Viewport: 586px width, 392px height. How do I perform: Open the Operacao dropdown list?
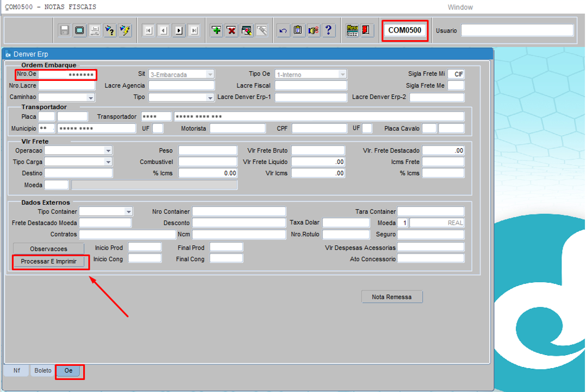click(x=108, y=150)
